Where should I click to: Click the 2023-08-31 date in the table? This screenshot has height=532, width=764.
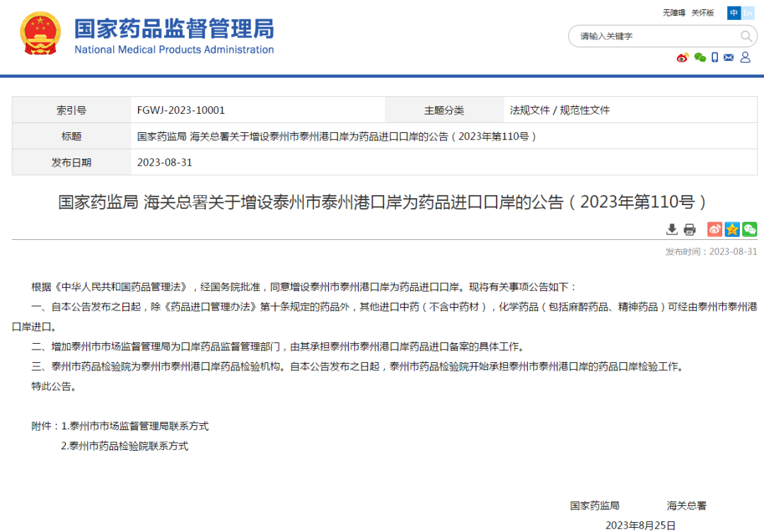[x=165, y=162]
